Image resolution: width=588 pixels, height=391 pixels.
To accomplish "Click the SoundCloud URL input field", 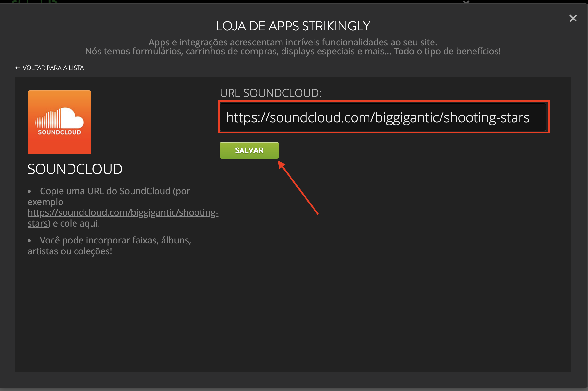I will point(383,117).
